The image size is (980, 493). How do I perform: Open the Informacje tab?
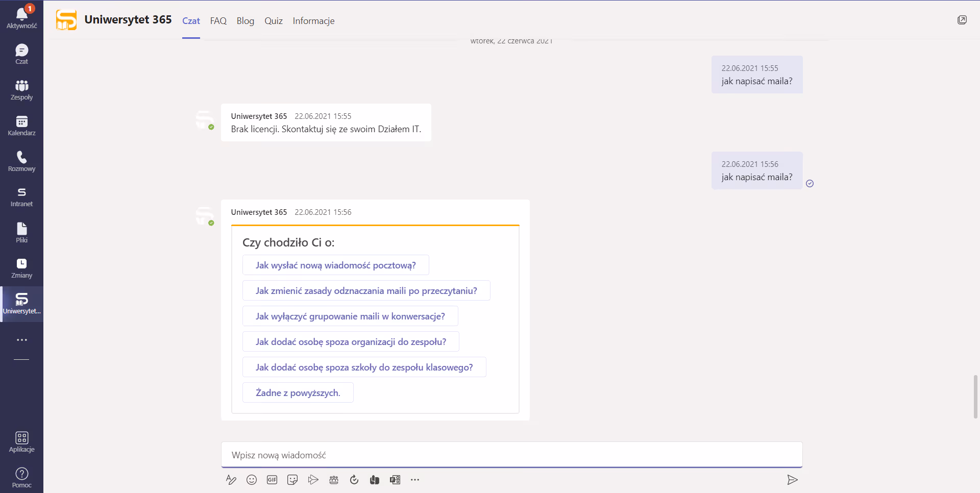click(313, 21)
